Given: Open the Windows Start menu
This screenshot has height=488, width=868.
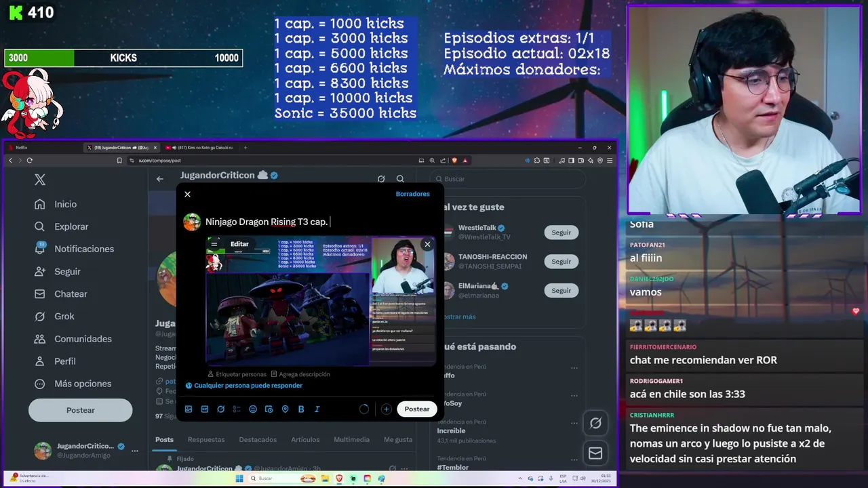Looking at the screenshot, I should [x=239, y=479].
